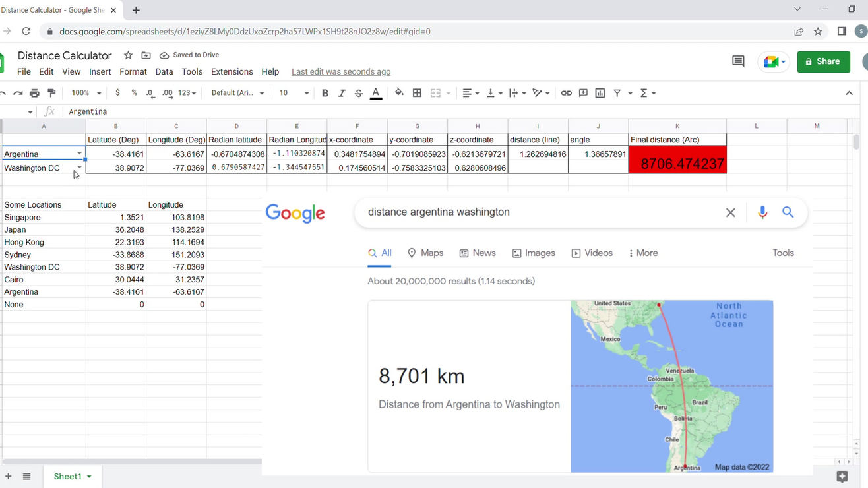This screenshot has height=488, width=868.
Task: Print the spreadsheet using the printer icon
Action: point(35,93)
